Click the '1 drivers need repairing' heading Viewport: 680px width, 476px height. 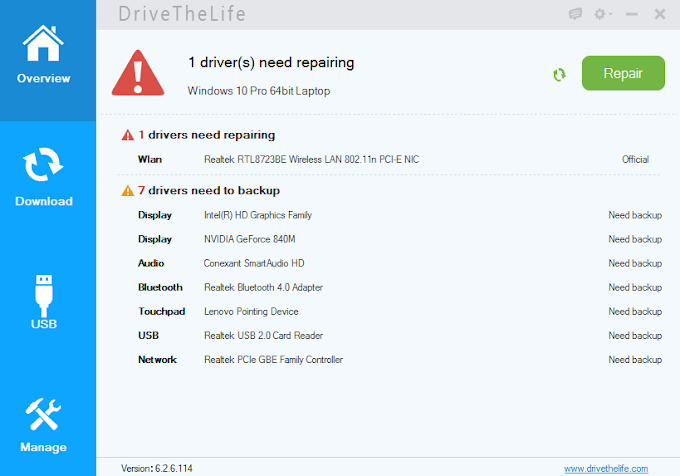coord(206,135)
